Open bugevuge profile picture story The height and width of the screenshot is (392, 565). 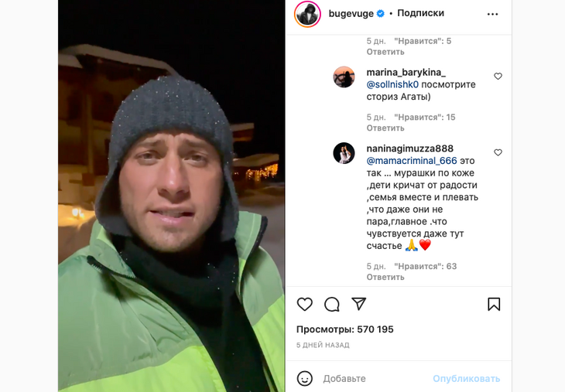click(307, 14)
